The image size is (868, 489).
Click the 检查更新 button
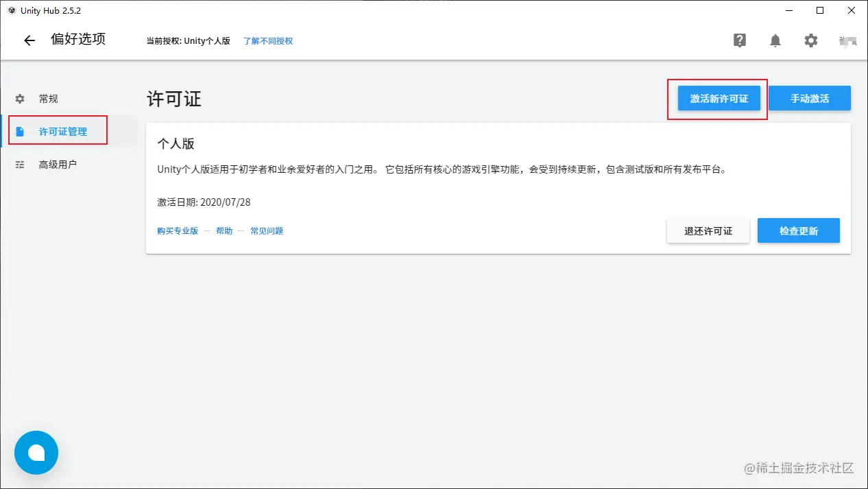click(799, 231)
